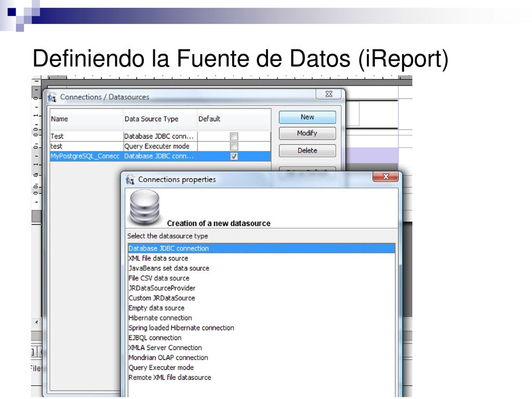The width and height of the screenshot is (532, 399).
Task: Click the Creation of a new datasource heading
Action: 219,223
